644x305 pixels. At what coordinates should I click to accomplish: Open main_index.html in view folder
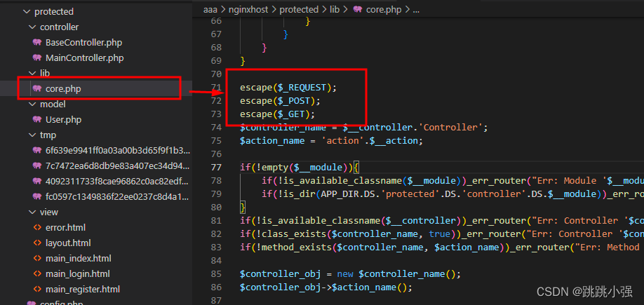tap(78, 259)
